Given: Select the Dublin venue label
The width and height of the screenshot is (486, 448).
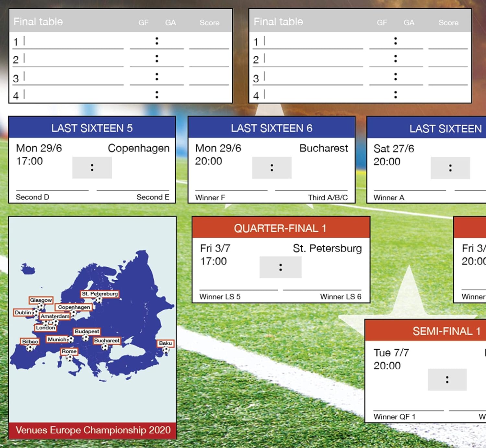Looking at the screenshot, I should coord(23,312).
